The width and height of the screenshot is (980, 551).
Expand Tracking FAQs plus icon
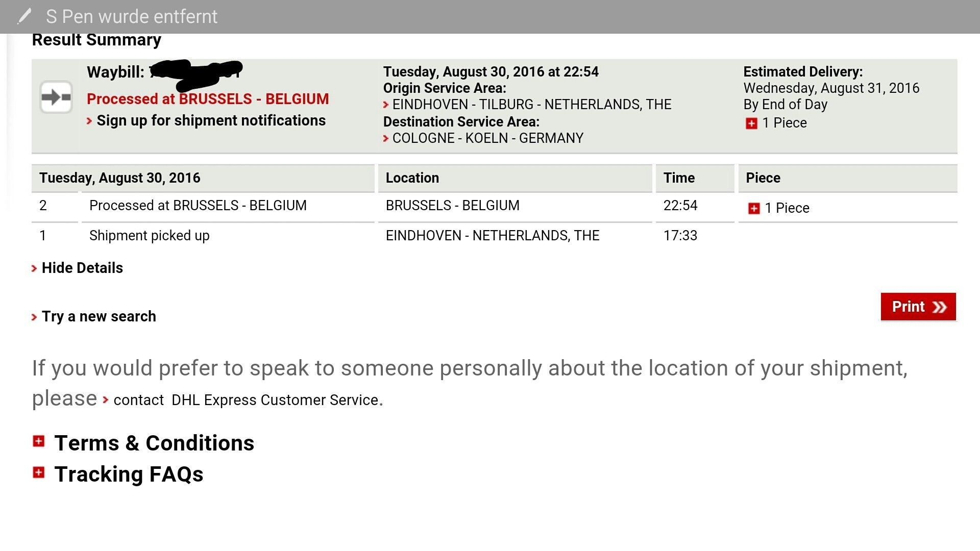coord(39,472)
